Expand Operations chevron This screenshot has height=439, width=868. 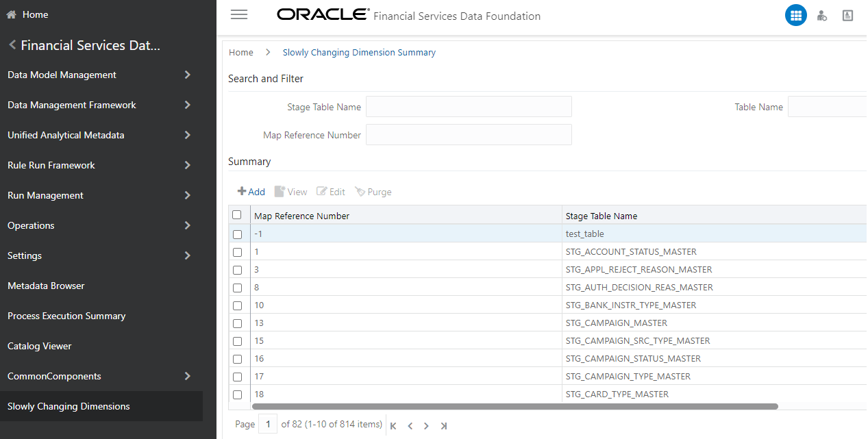pos(188,225)
